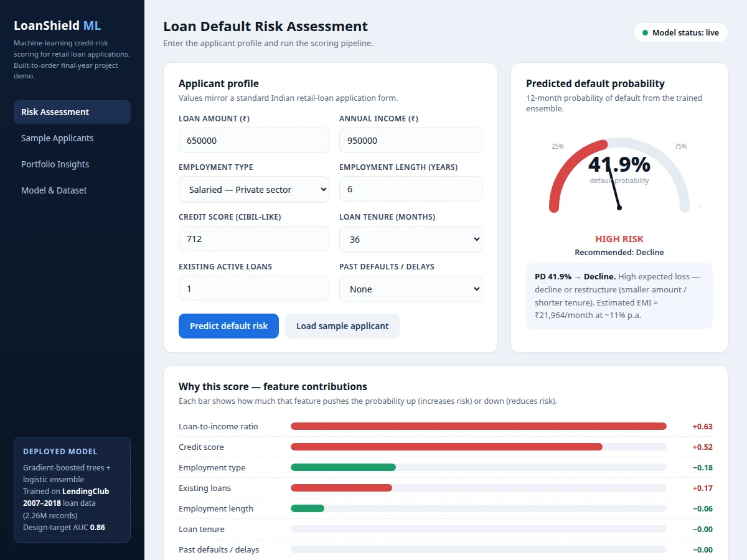Click the green model status dot
747x560 pixels.
point(646,32)
